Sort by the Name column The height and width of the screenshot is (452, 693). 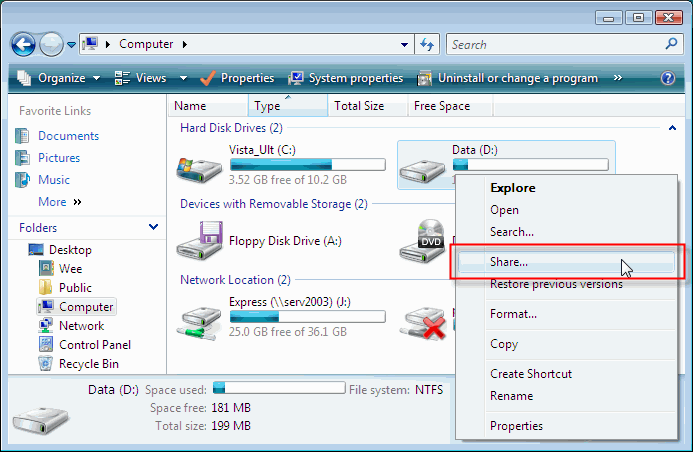208,106
